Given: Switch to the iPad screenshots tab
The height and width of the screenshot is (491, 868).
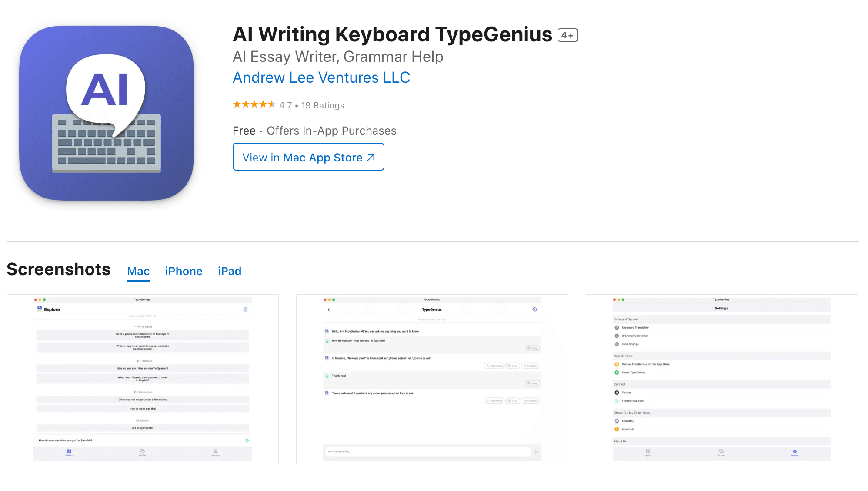Looking at the screenshot, I should click(230, 271).
